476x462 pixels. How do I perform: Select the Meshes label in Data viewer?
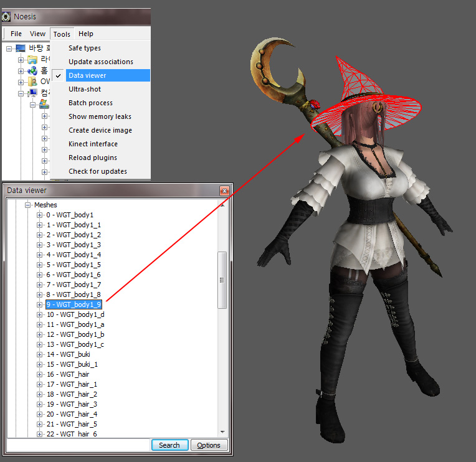coord(45,205)
